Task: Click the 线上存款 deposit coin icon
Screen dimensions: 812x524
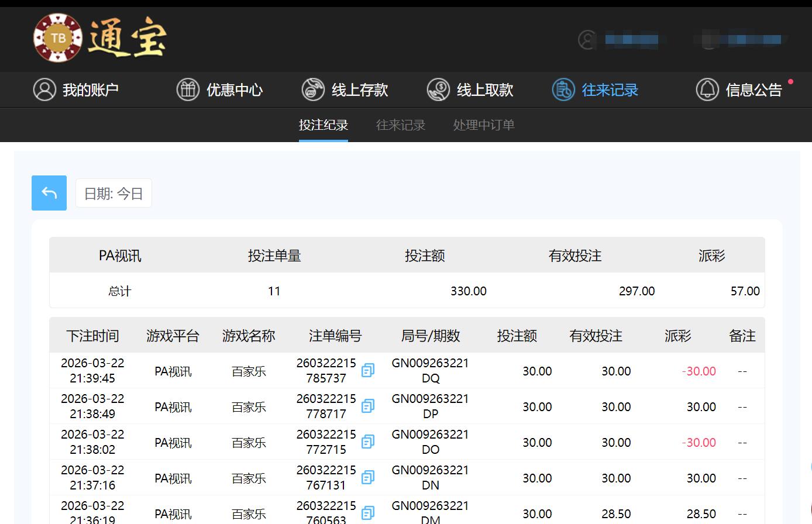Action: coord(313,89)
